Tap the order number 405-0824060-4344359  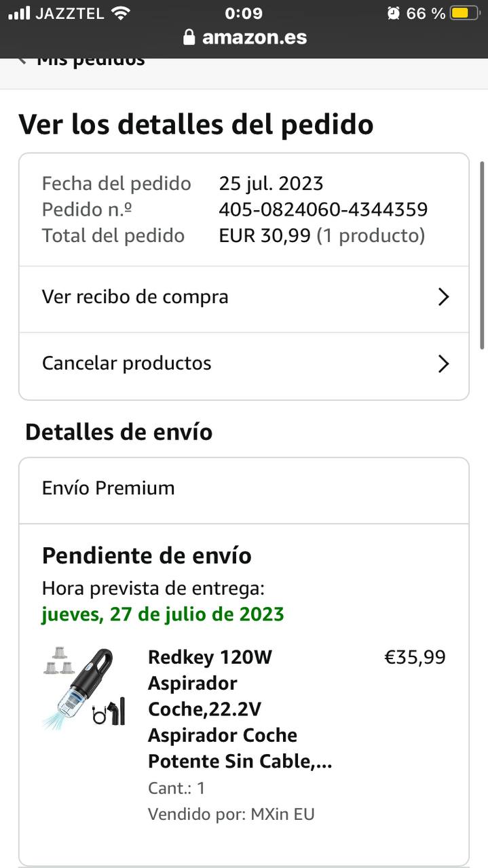323,210
